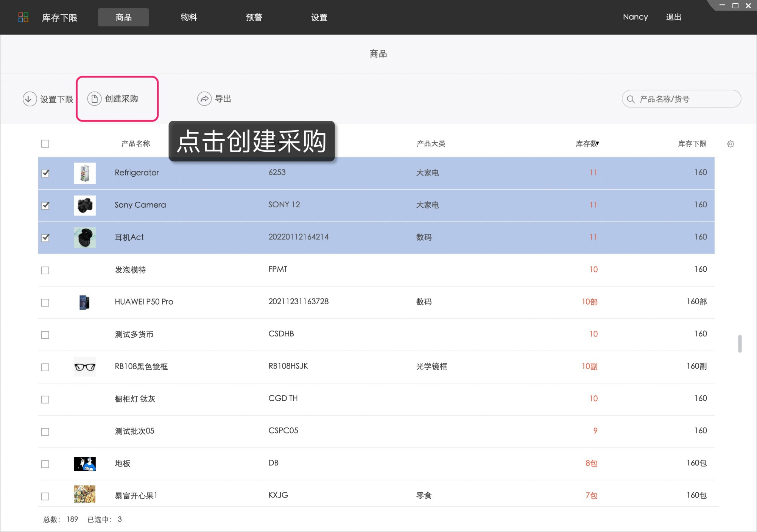Sort by the 库存数 column header
Viewport: 757px width, 532px height.
(x=587, y=144)
